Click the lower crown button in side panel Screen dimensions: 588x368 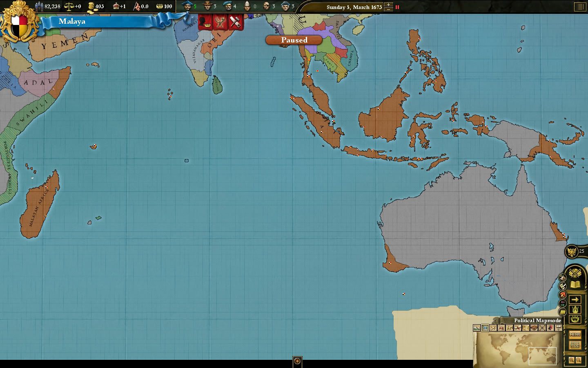coord(575,319)
